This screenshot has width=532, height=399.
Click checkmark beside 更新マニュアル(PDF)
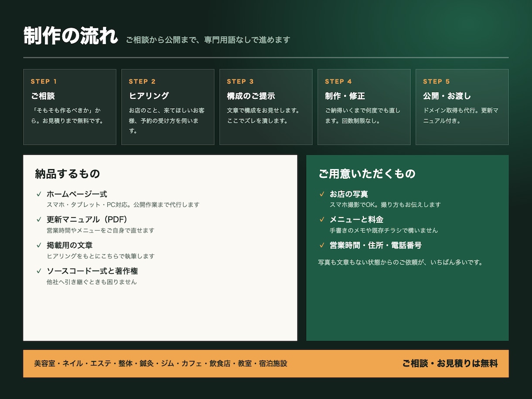(39, 220)
